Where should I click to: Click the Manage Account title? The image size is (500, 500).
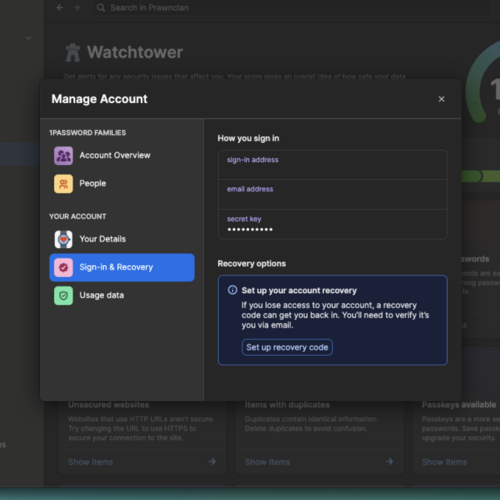tap(99, 99)
